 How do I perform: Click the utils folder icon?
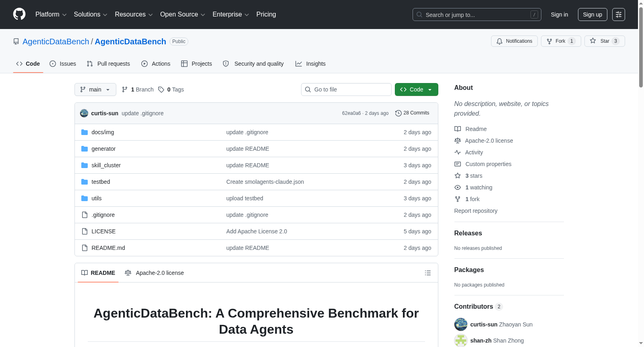pos(85,198)
